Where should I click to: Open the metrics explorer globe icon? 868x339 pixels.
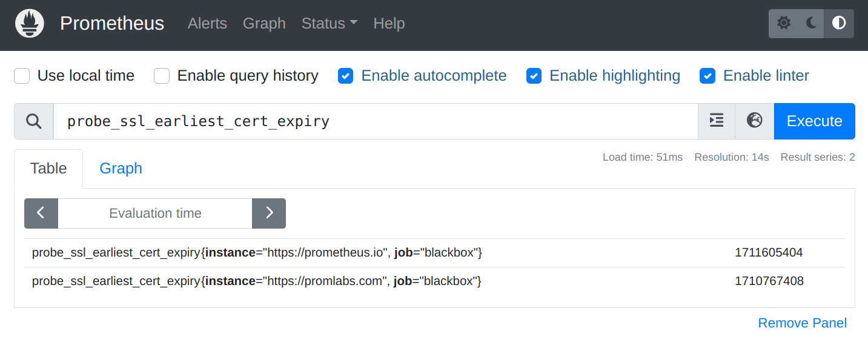point(754,121)
